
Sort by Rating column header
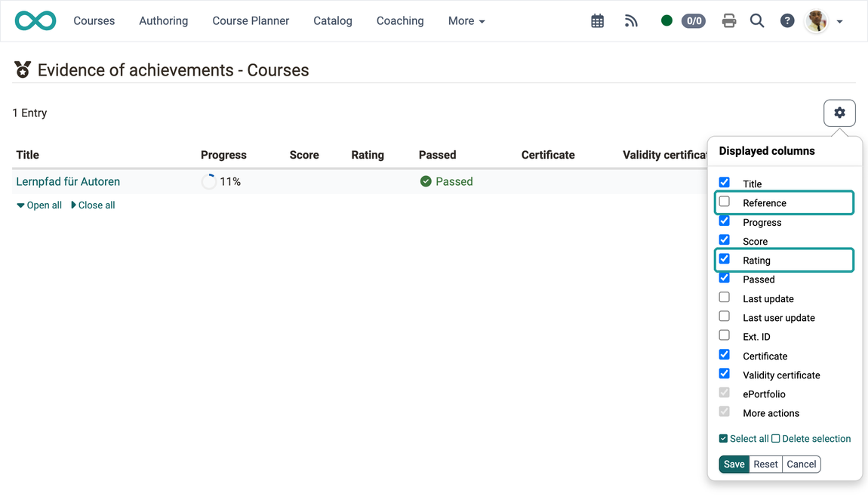point(368,155)
